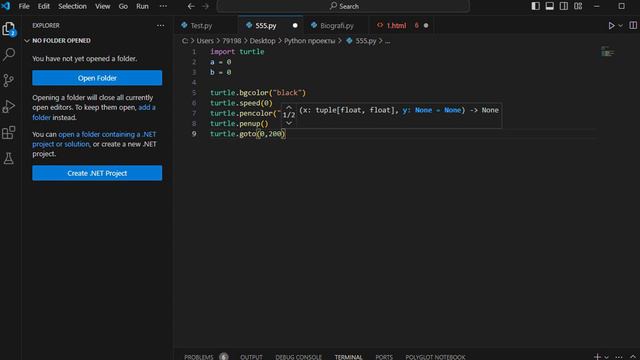Run Python file with play icon
Viewport: 640px width, 360px height.
(611, 25)
